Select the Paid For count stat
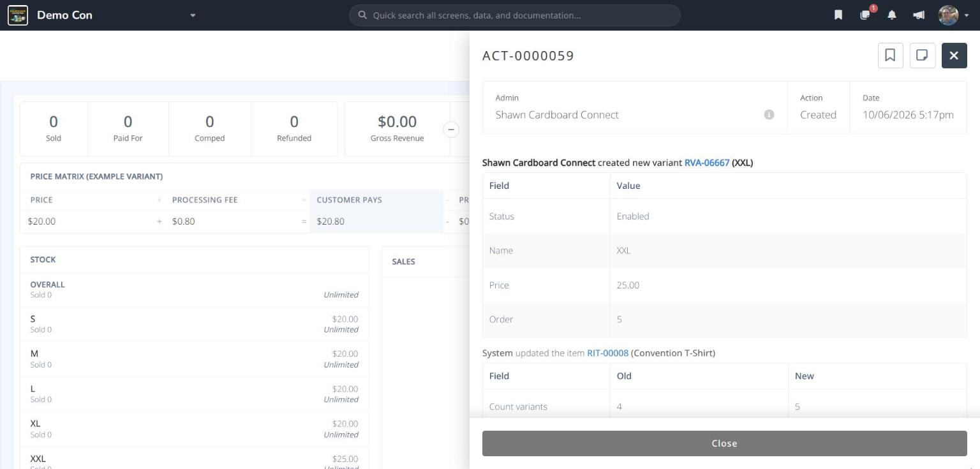The height and width of the screenshot is (469, 980). 128,128
